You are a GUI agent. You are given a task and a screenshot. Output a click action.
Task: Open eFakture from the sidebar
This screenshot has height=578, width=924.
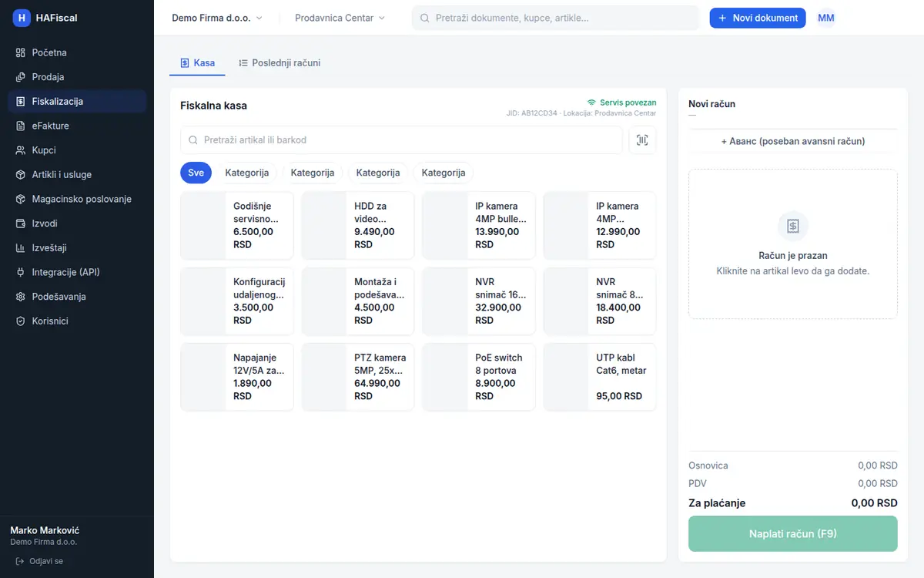tap(77, 126)
